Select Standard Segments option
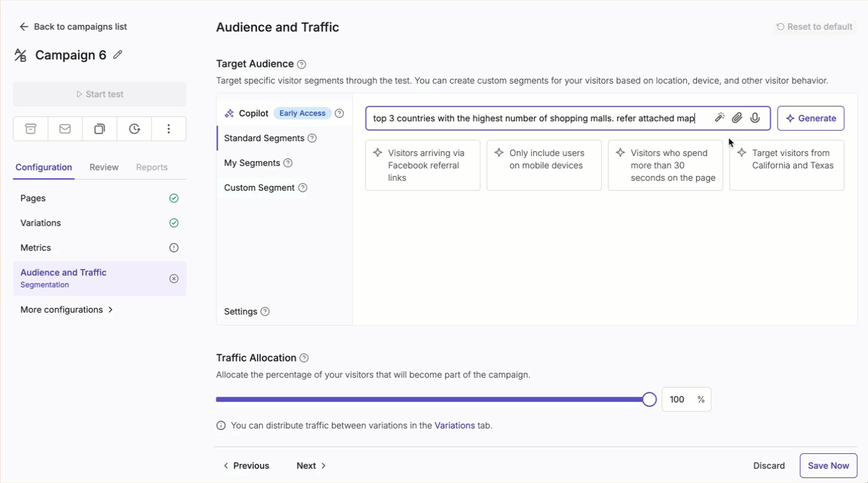This screenshot has height=483, width=868. tap(284, 138)
